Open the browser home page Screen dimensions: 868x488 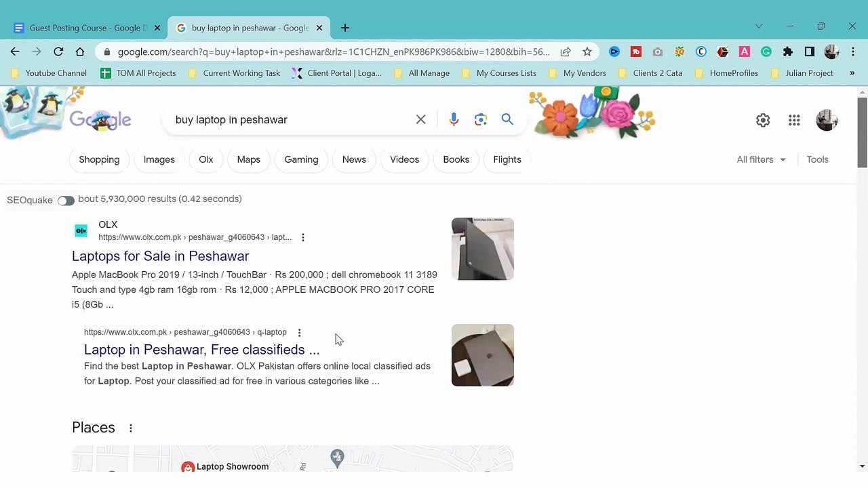pyautogui.click(x=80, y=52)
